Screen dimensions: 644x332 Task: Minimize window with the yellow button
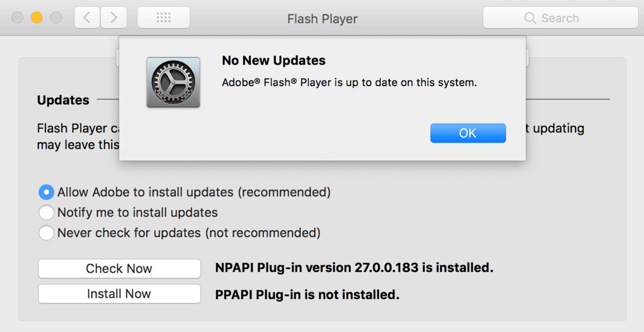point(37,18)
